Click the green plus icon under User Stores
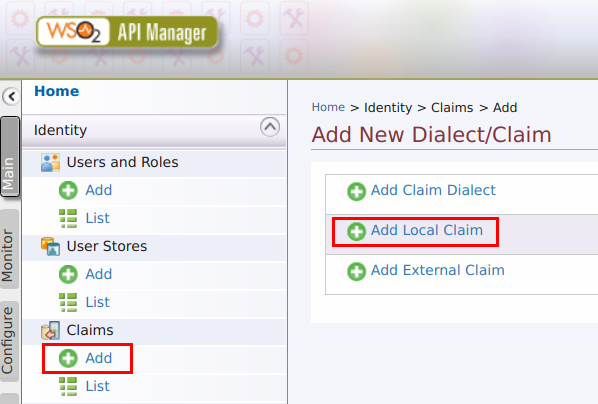Image resolution: width=598 pixels, height=404 pixels. pyautogui.click(x=68, y=274)
